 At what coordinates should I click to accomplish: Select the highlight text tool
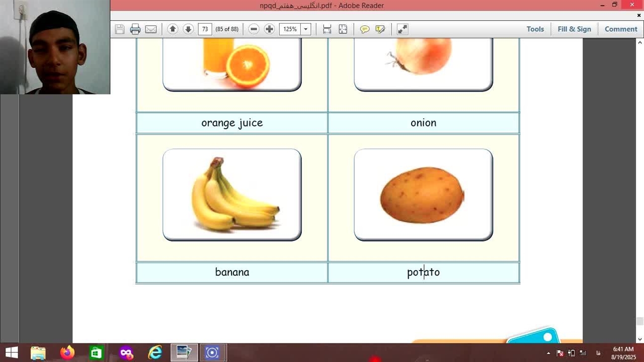380,29
